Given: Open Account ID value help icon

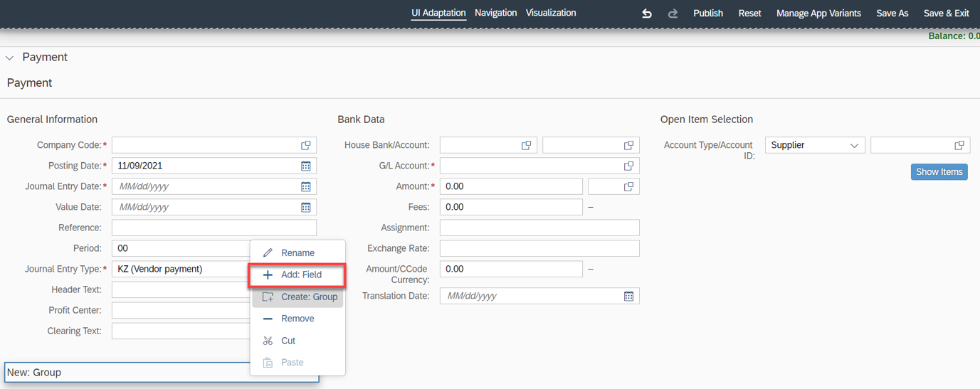Looking at the screenshot, I should point(959,145).
